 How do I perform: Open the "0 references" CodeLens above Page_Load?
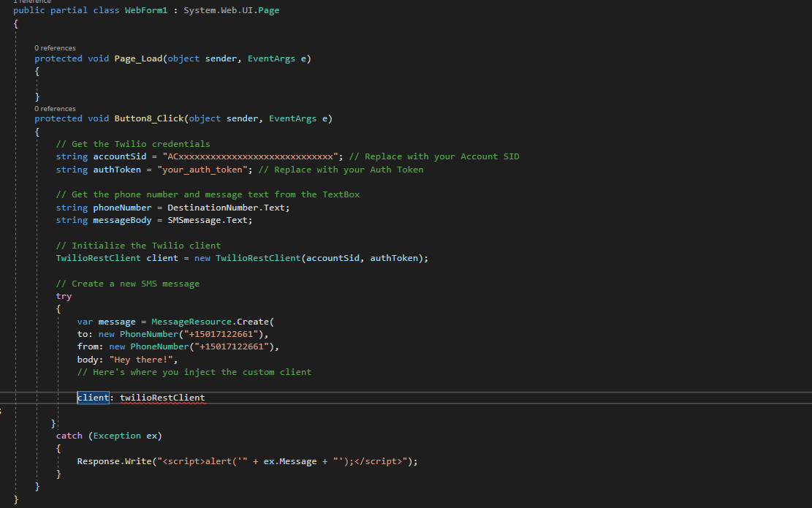point(55,48)
